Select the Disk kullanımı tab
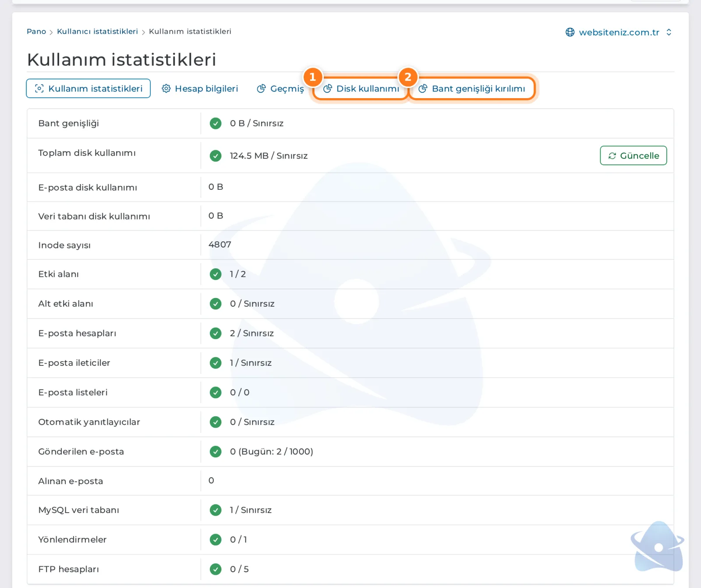701x588 pixels. click(361, 89)
